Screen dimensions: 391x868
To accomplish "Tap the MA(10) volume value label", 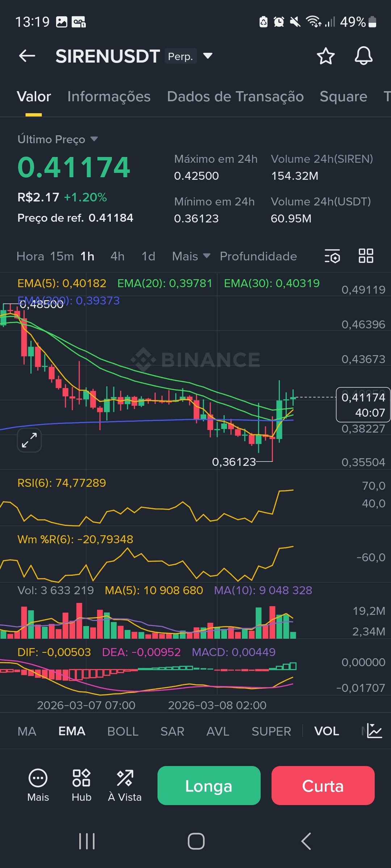I will tap(263, 590).
